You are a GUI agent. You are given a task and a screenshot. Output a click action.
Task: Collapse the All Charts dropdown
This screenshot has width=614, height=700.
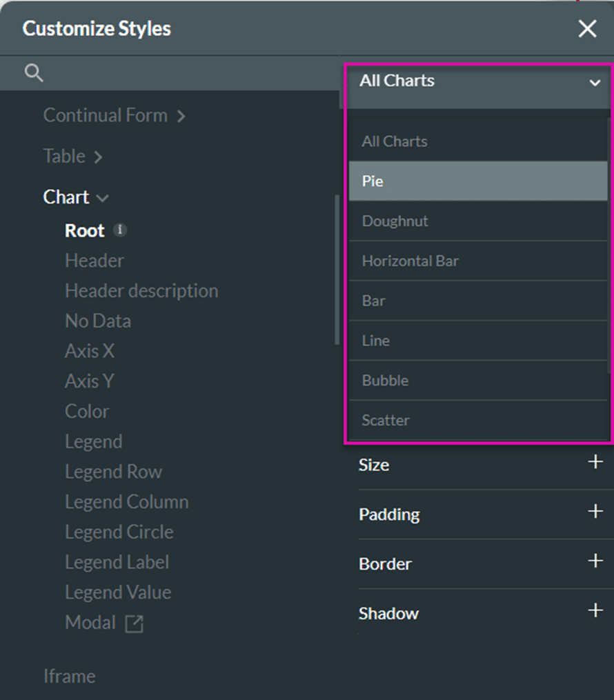click(594, 83)
